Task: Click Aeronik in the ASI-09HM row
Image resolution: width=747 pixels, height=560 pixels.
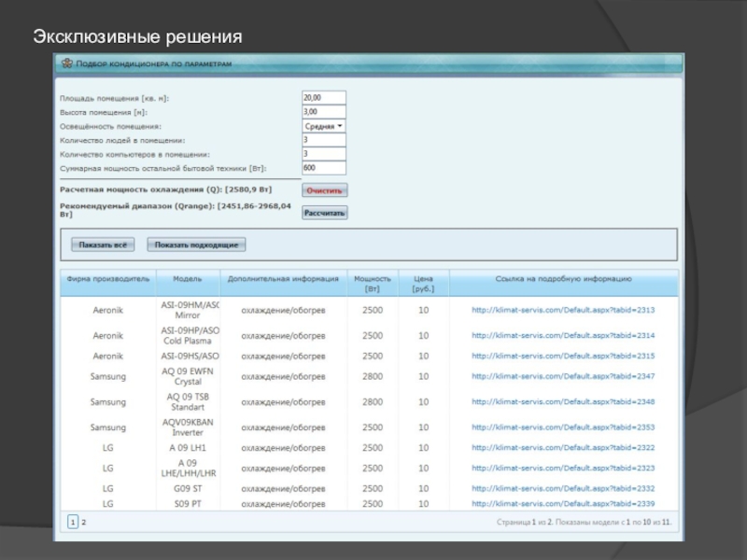Action: (108, 310)
